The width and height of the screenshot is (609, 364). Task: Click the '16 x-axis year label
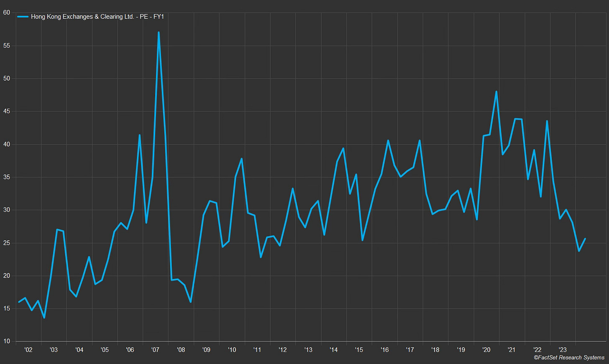[384, 350]
